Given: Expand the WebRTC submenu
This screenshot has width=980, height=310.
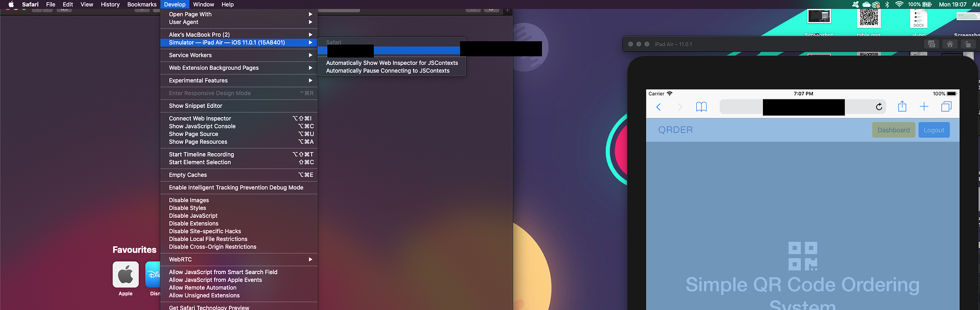Looking at the screenshot, I should point(239,259).
